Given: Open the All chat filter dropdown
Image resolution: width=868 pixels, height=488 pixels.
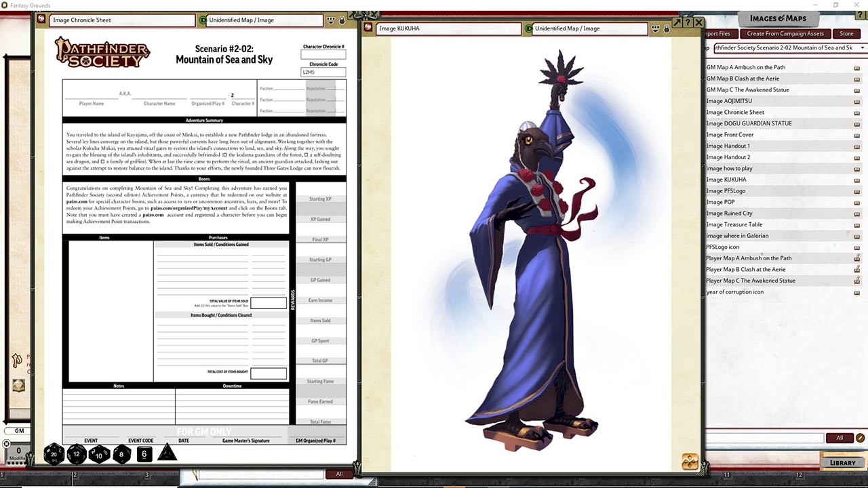Looking at the screenshot, I should (338, 474).
